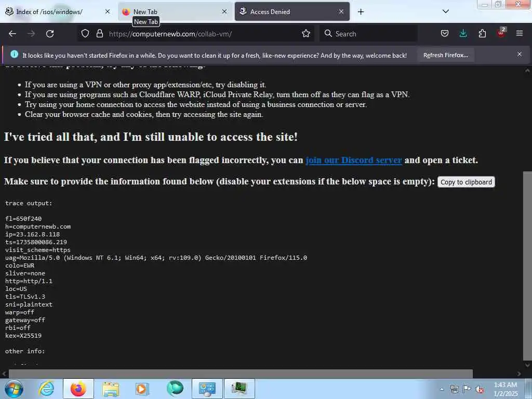This screenshot has width=532, height=399.
Task: Show the Firefox downloads panel
Action: [463, 34]
